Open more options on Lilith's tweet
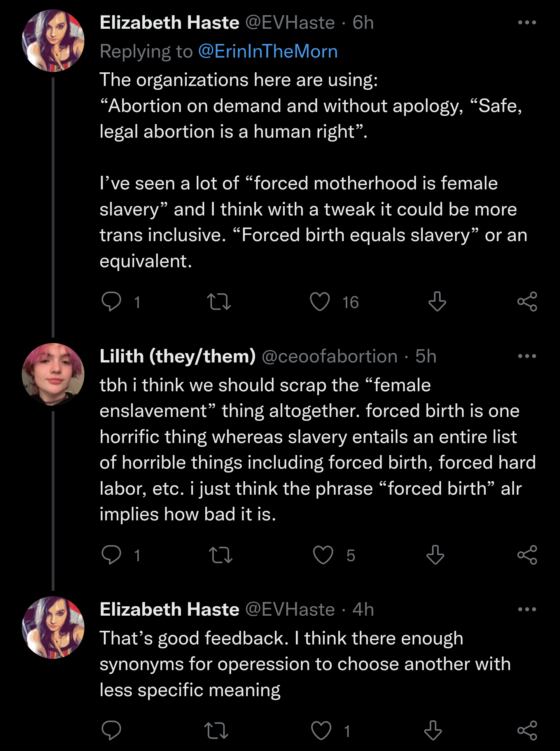This screenshot has width=560, height=751. [527, 356]
